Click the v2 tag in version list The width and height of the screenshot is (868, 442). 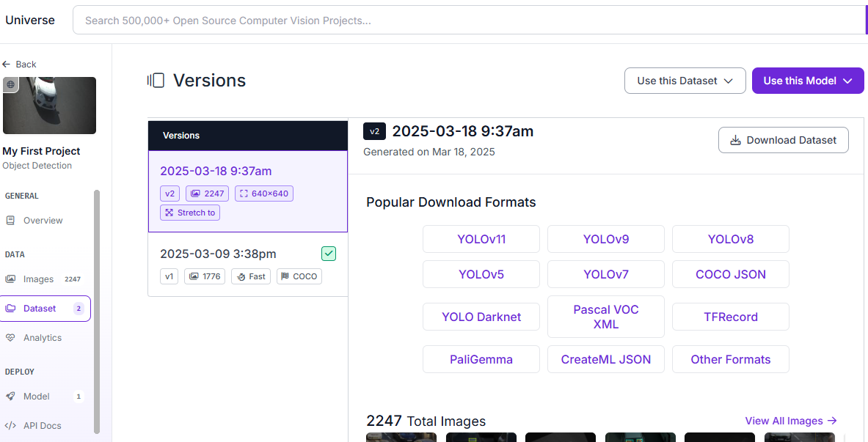pyautogui.click(x=170, y=194)
